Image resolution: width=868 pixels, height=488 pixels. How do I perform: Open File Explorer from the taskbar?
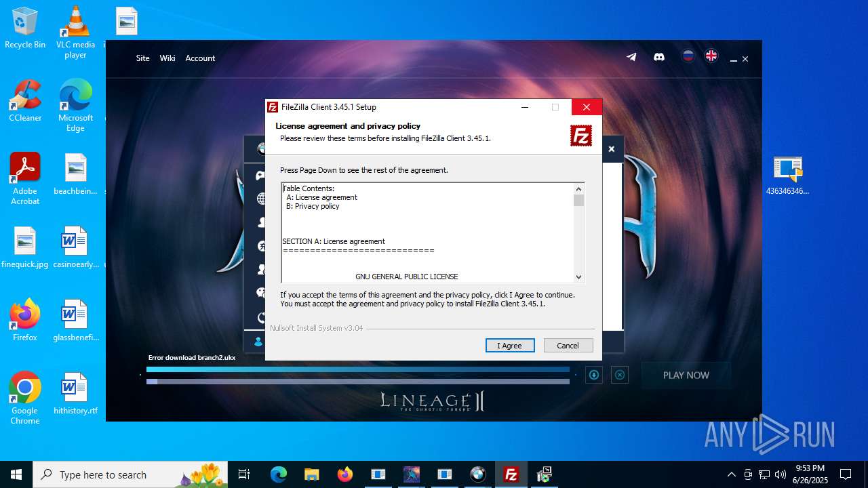pyautogui.click(x=311, y=474)
